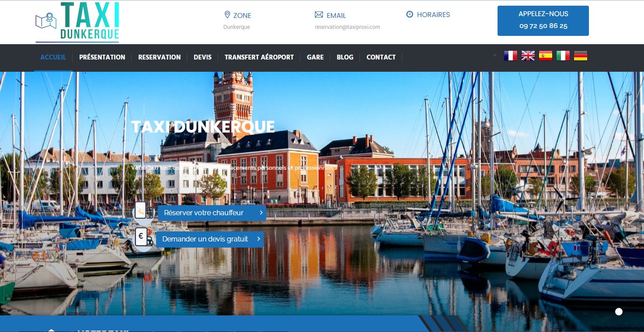Switch language with the French flag
Image resolution: width=644 pixels, height=332 pixels.
point(510,56)
